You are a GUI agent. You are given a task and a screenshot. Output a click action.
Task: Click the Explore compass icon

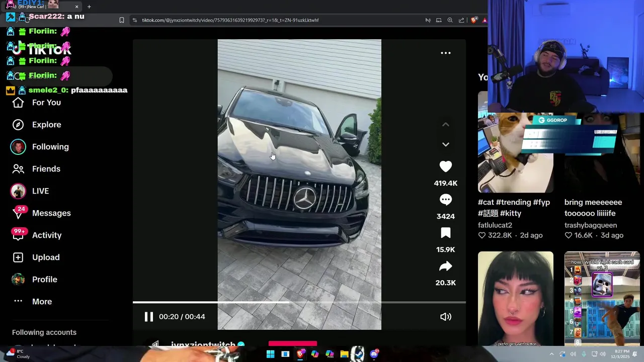click(18, 125)
